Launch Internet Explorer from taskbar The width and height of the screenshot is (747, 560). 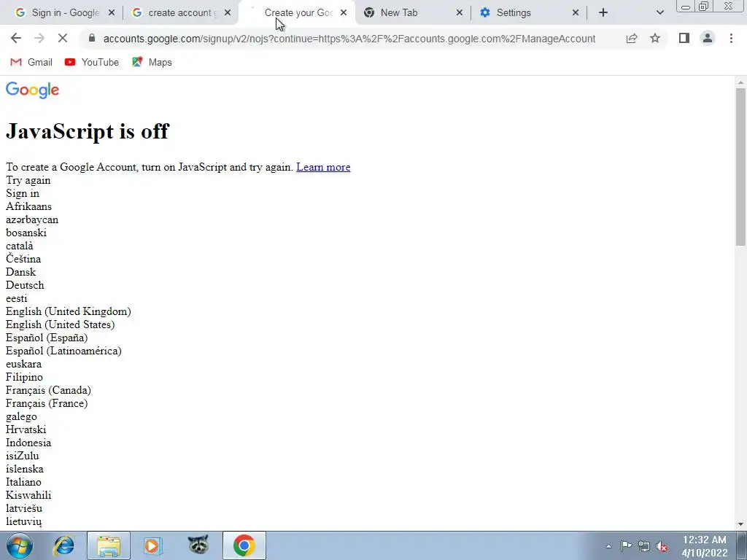[x=64, y=545]
